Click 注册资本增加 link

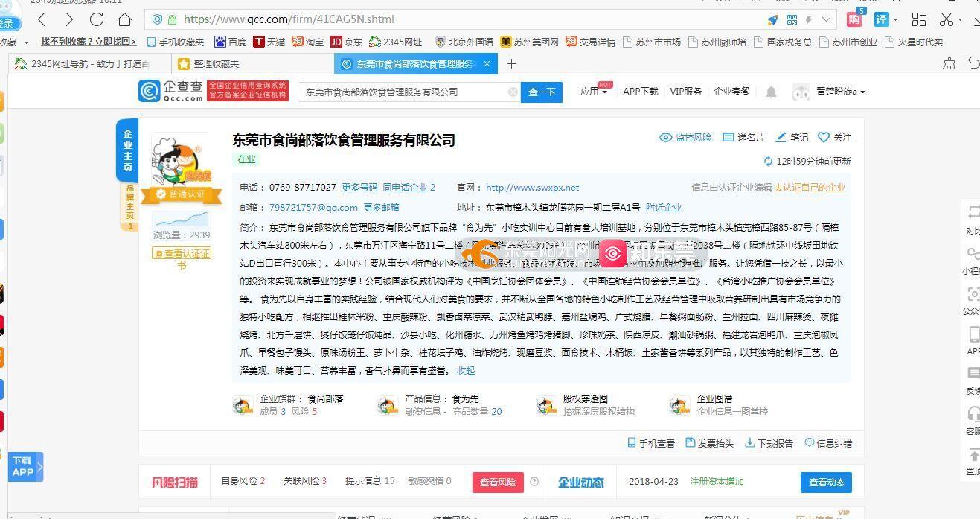point(717,482)
